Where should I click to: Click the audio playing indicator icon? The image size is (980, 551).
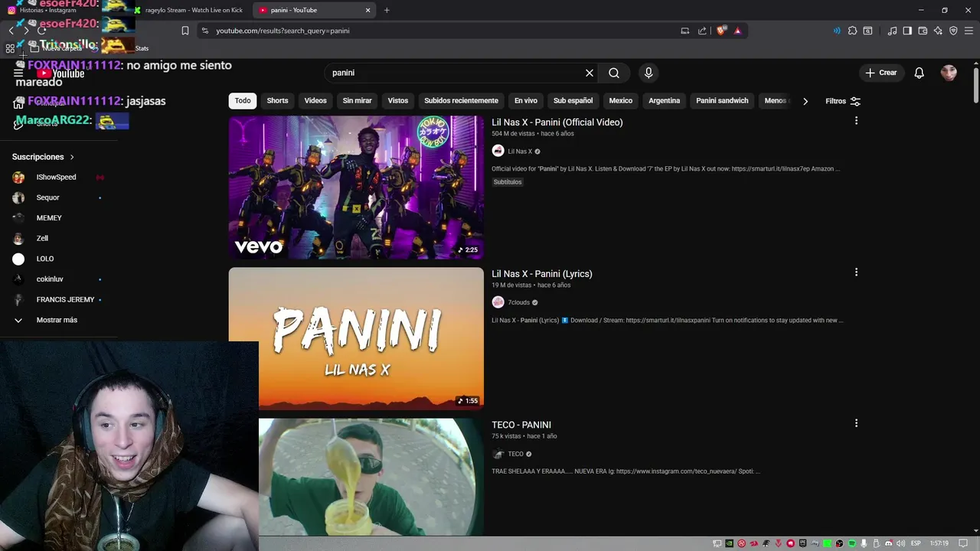point(836,31)
